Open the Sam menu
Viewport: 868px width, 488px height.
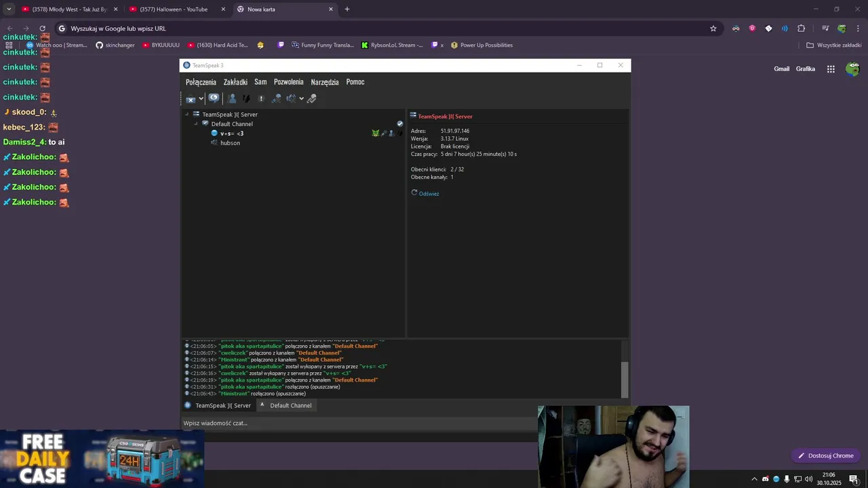tap(260, 82)
